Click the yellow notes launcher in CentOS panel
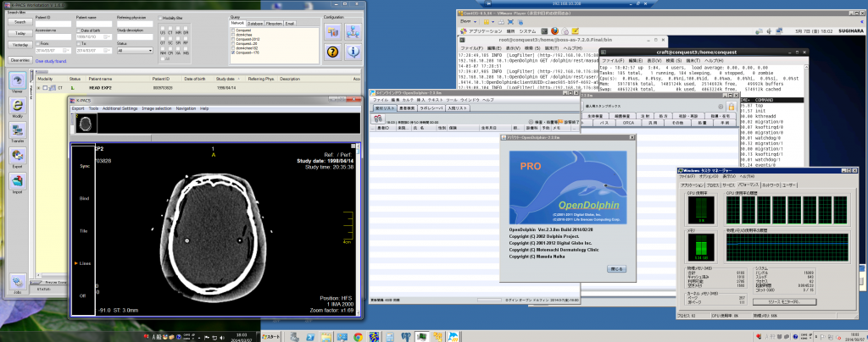The image size is (868, 342). (x=576, y=31)
